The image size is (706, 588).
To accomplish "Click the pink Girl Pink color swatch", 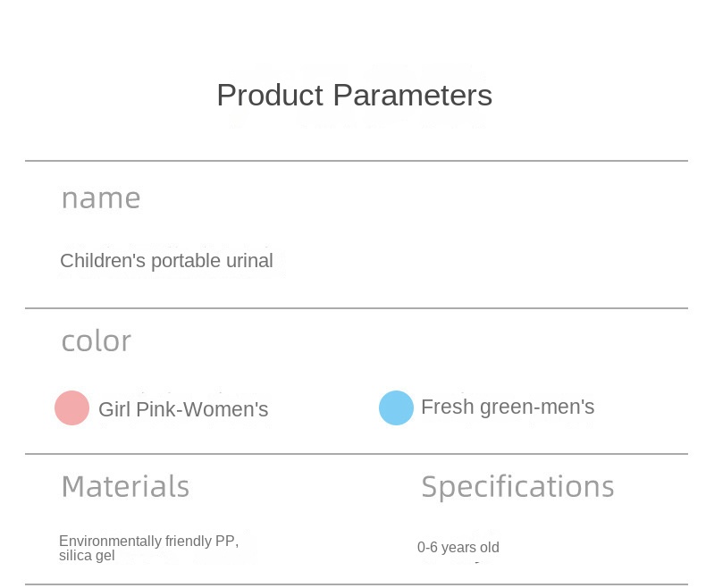I will [x=71, y=408].
